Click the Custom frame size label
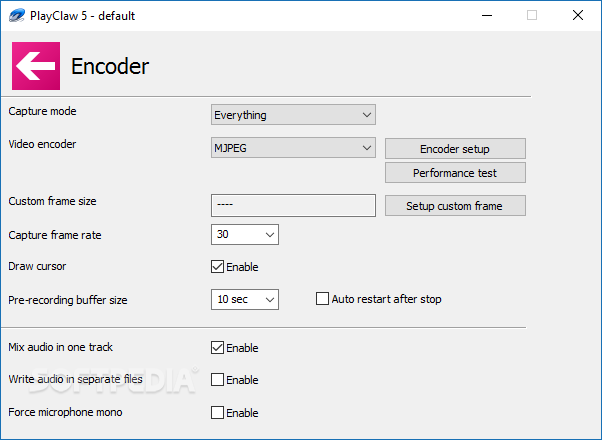 pyautogui.click(x=52, y=201)
